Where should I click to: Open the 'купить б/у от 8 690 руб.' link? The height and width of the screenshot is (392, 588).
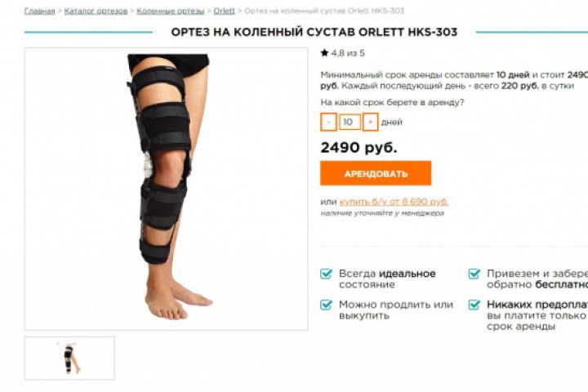point(394,202)
